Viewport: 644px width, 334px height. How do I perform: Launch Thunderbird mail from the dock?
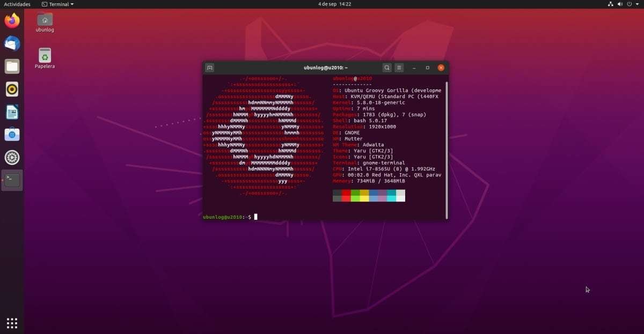(x=12, y=43)
